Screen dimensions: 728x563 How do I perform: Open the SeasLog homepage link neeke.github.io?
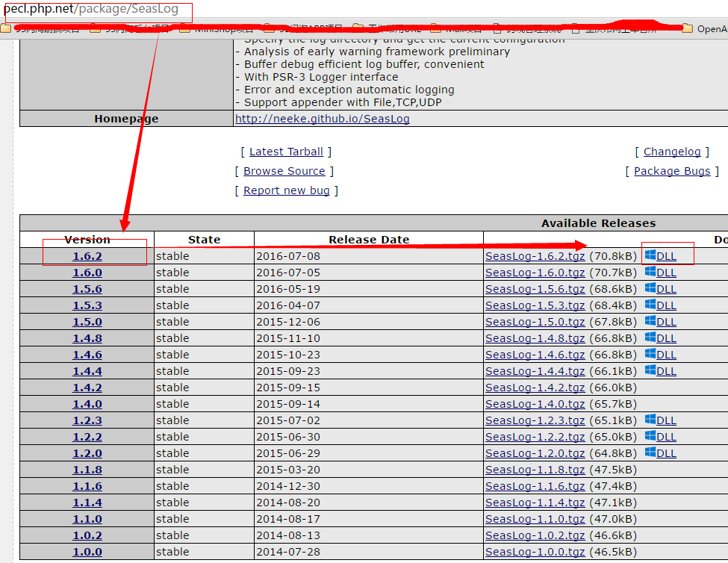coord(323,119)
